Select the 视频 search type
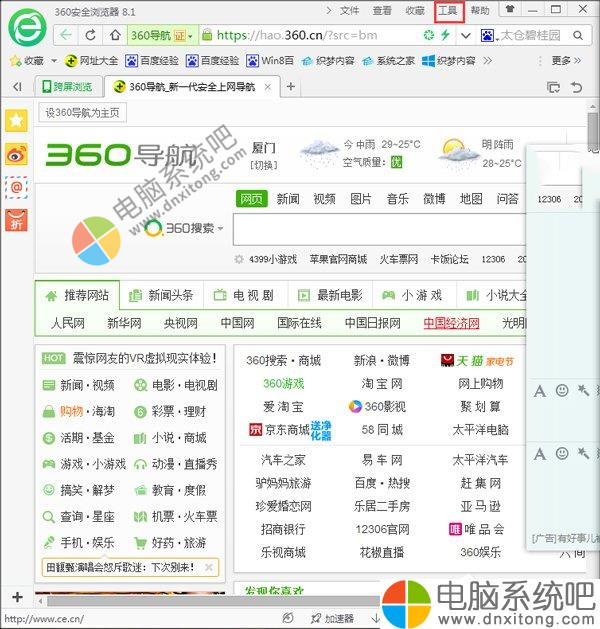Viewport: 600px width, 629px height. pyautogui.click(x=324, y=199)
